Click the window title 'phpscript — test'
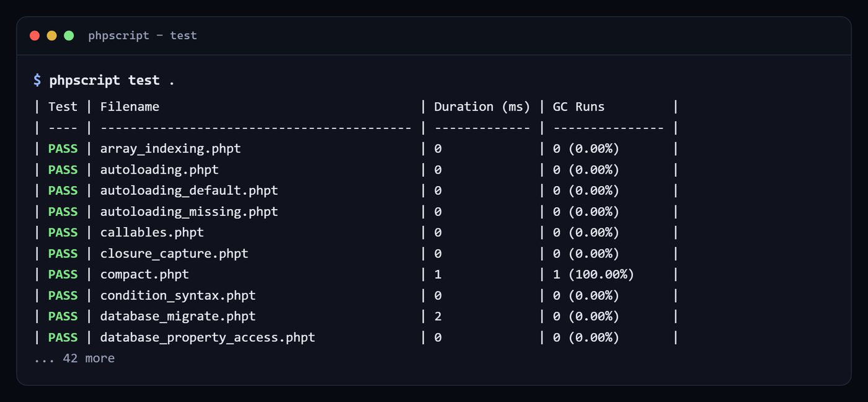Screen dimensions: 868x402 pos(143,35)
